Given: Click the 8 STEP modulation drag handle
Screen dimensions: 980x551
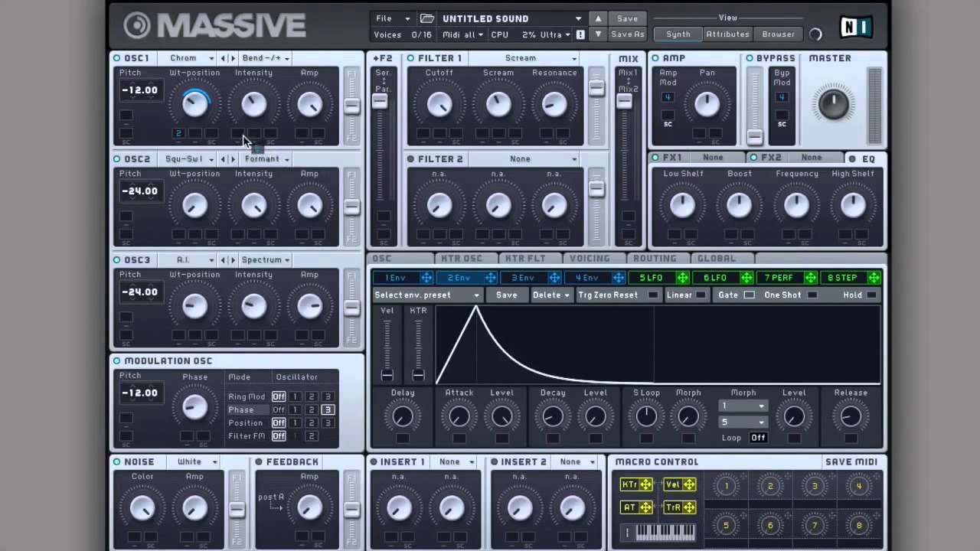Looking at the screenshot, I should point(874,278).
